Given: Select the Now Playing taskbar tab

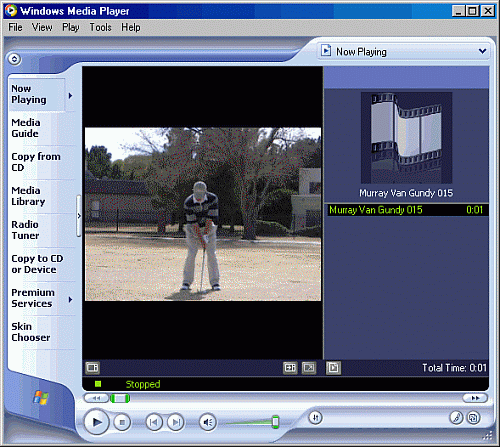Looking at the screenshot, I should coord(37,94).
